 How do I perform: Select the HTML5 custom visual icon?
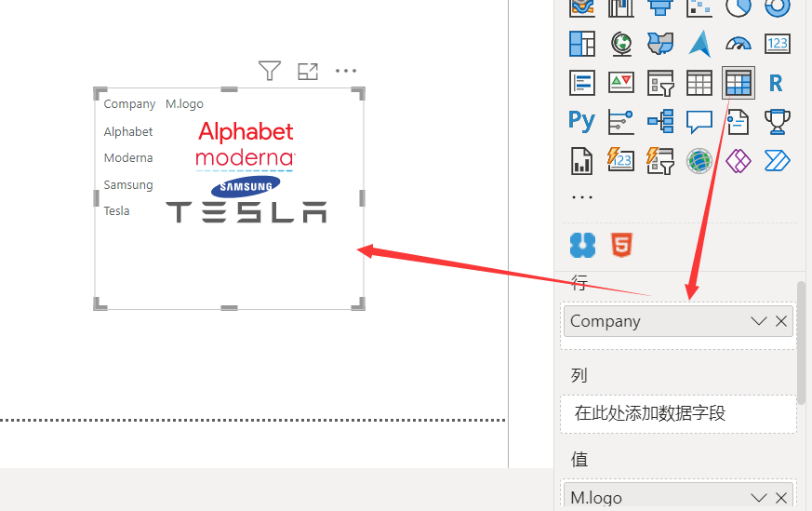[x=621, y=245]
